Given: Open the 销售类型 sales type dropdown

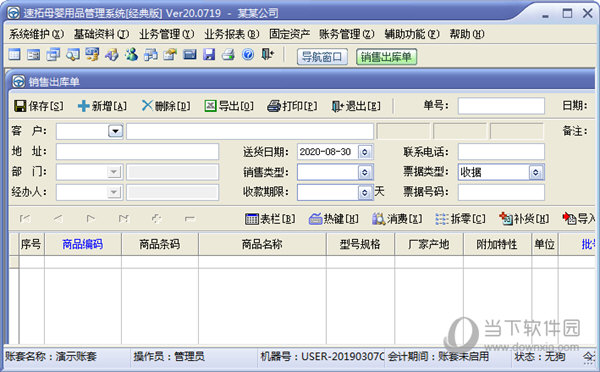Looking at the screenshot, I should (x=365, y=172).
